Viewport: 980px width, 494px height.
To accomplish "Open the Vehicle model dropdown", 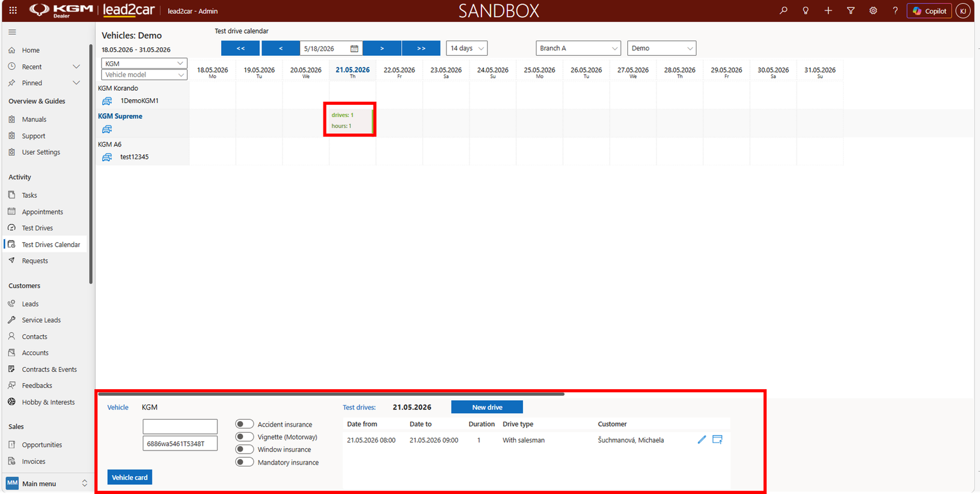I will pos(144,75).
